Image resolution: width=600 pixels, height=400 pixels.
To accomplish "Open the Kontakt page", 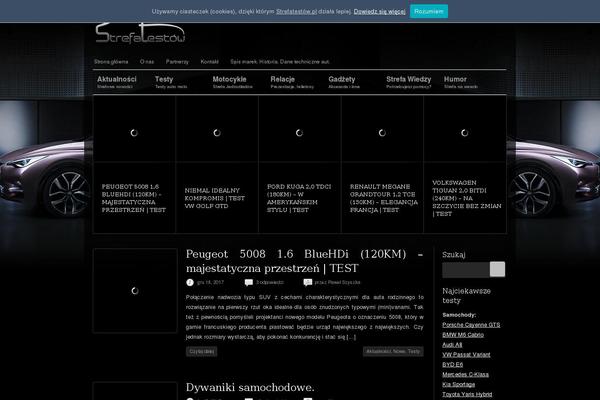I will click(x=209, y=62).
